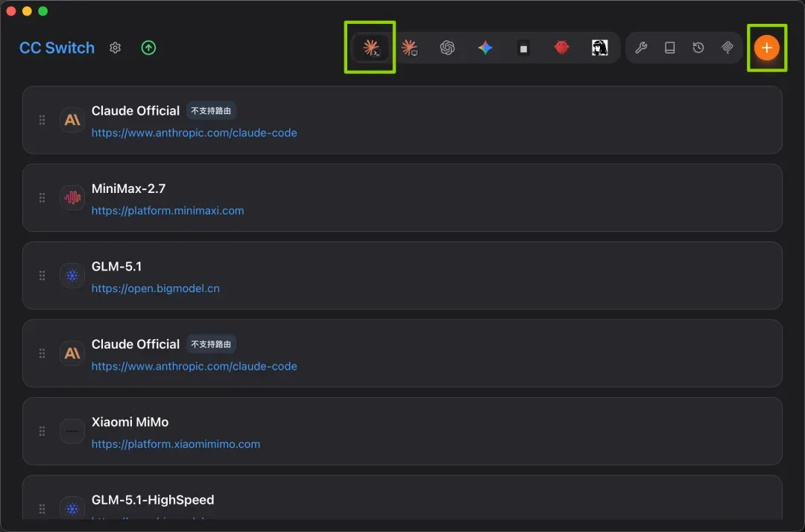Click the drag handle on the GLM-5.1-HighSpeed card
The image size is (805, 532).
point(42,509)
